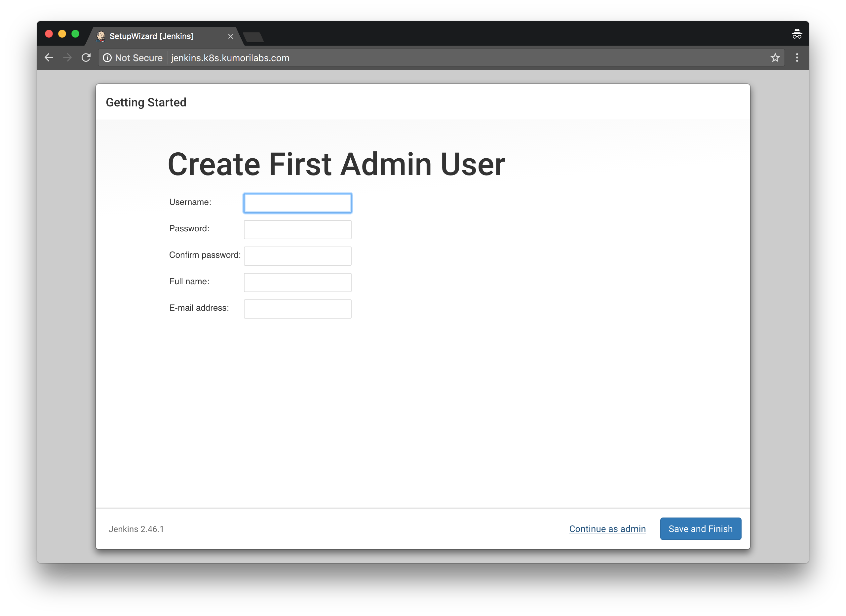Click the Getting Started section header
Viewport: 846px width, 616px height.
click(x=145, y=102)
